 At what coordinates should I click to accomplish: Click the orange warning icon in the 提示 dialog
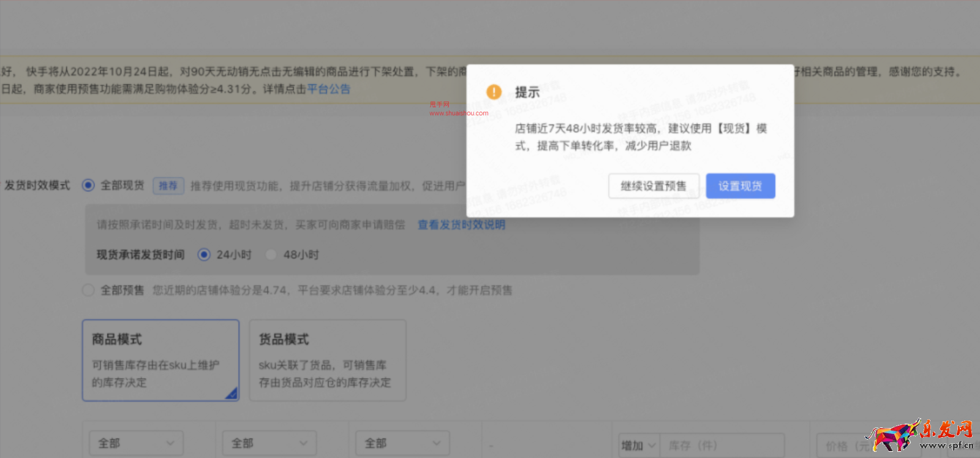pos(494,92)
